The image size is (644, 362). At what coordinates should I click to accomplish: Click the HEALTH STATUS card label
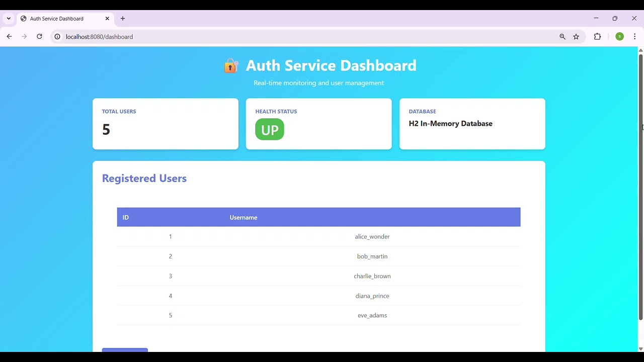[x=276, y=112]
